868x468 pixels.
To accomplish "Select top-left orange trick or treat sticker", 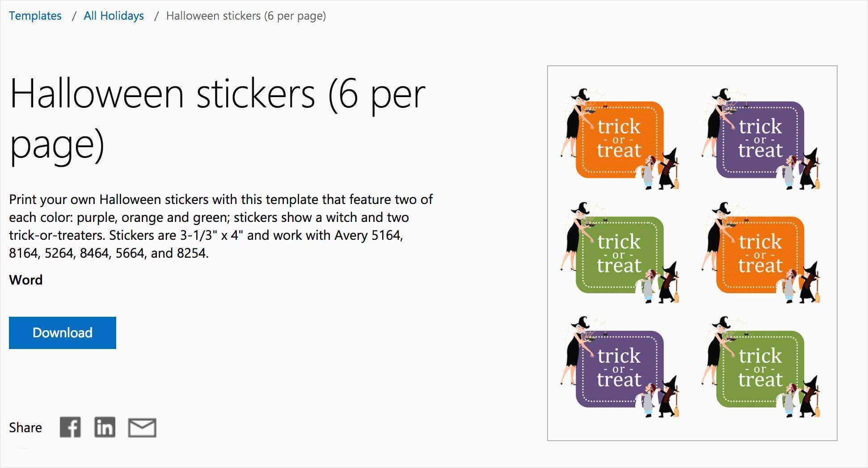I will click(619, 139).
